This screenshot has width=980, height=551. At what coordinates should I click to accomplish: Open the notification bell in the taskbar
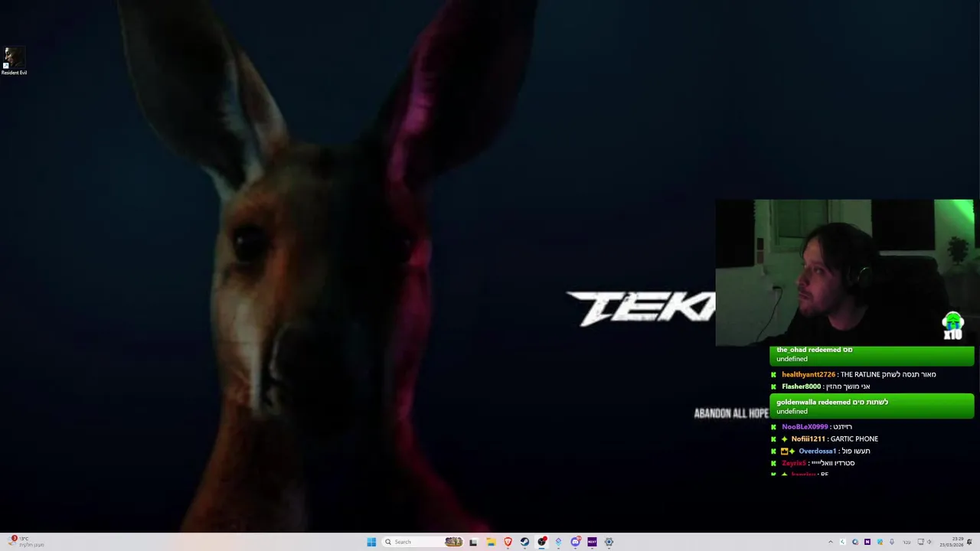[x=969, y=542]
